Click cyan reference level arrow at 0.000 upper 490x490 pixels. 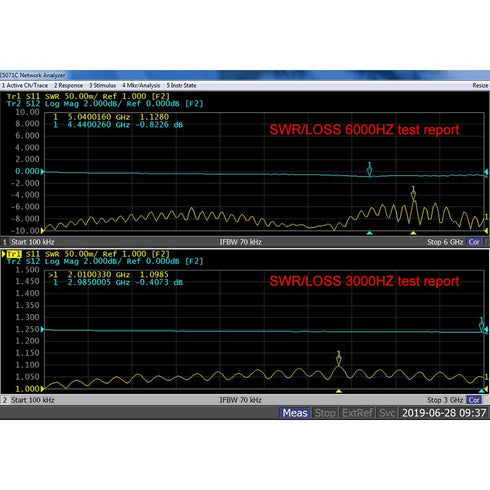(42, 172)
